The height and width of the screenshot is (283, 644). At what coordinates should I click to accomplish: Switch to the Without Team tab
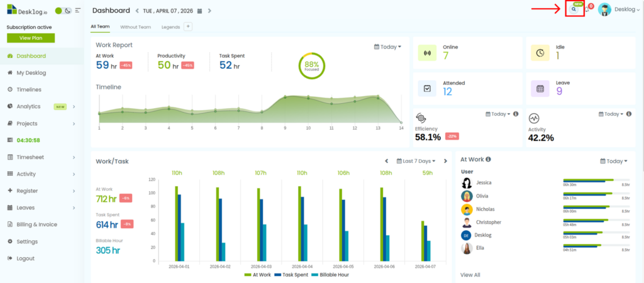pos(135,27)
